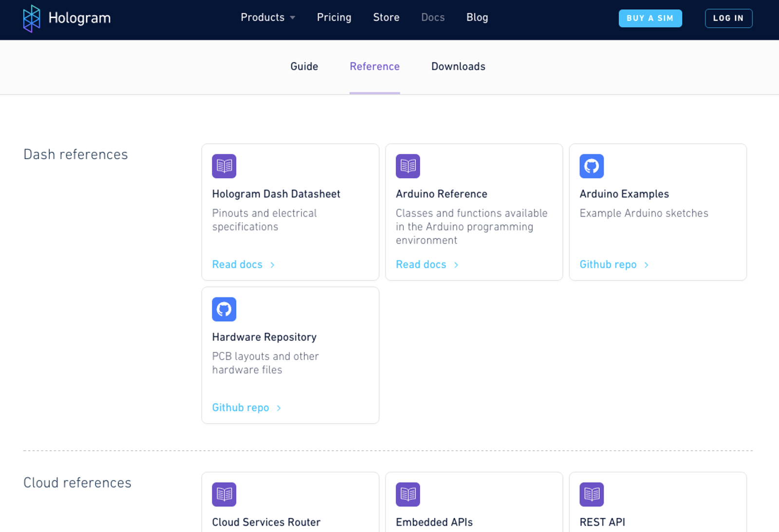779x532 pixels.
Task: Click the Hologram logo icon
Action: click(32, 18)
